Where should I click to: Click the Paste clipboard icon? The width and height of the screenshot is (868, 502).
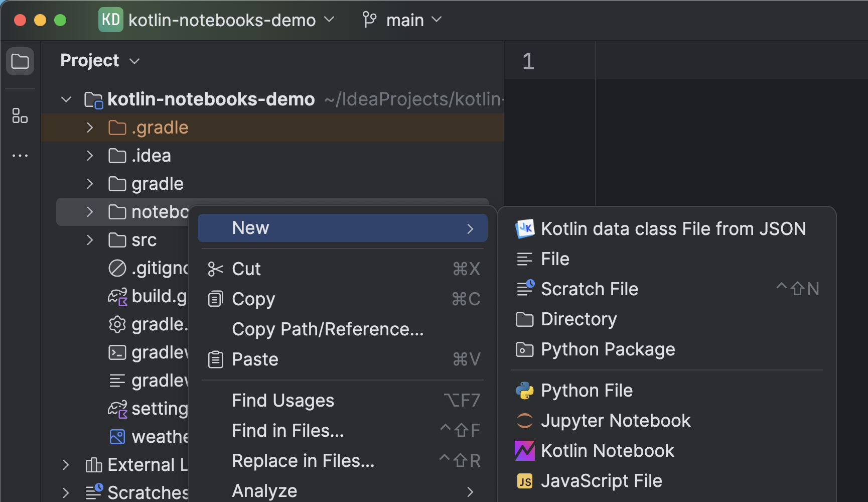pyautogui.click(x=216, y=359)
